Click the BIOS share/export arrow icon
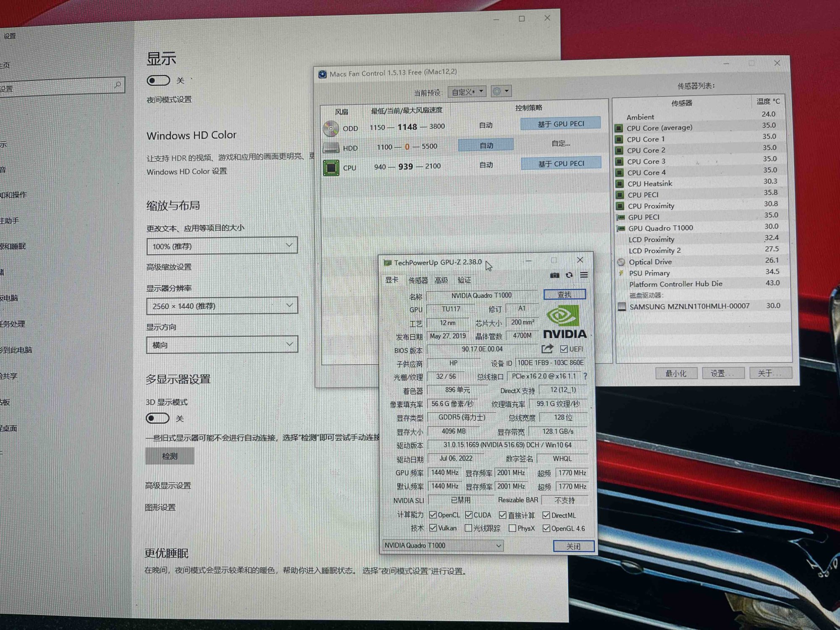The width and height of the screenshot is (840, 630). 547,349
